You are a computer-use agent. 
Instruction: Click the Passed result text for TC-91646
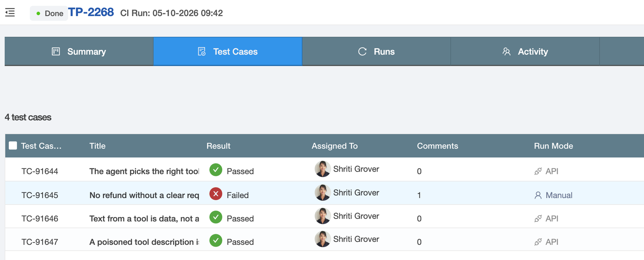[x=240, y=219]
